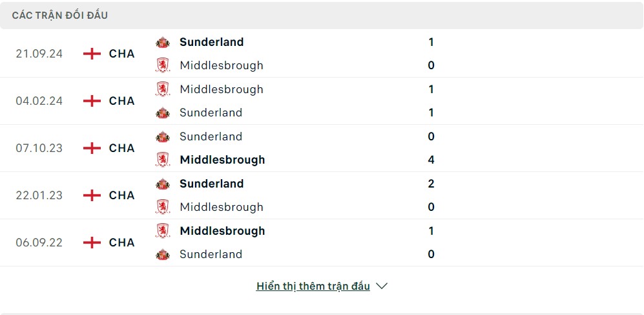Click Sunderland crest in 04.02.24 match
Screen dimensions: 644x315
163,113
